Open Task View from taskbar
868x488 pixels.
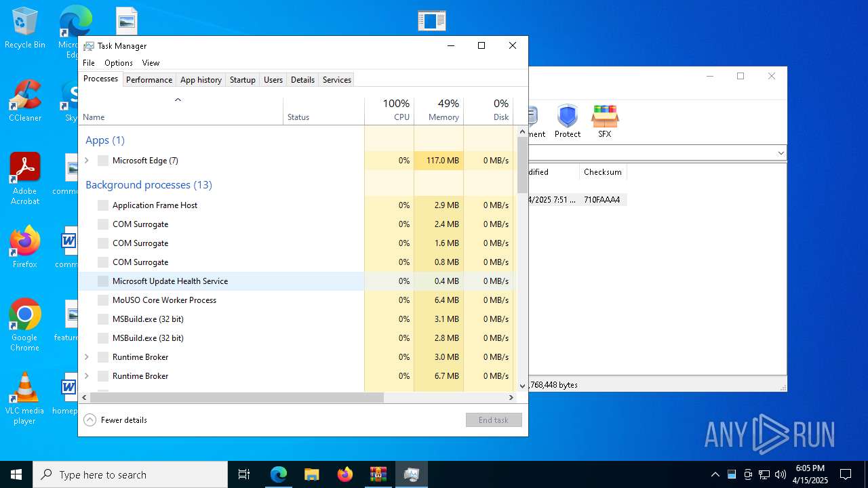[x=244, y=474]
